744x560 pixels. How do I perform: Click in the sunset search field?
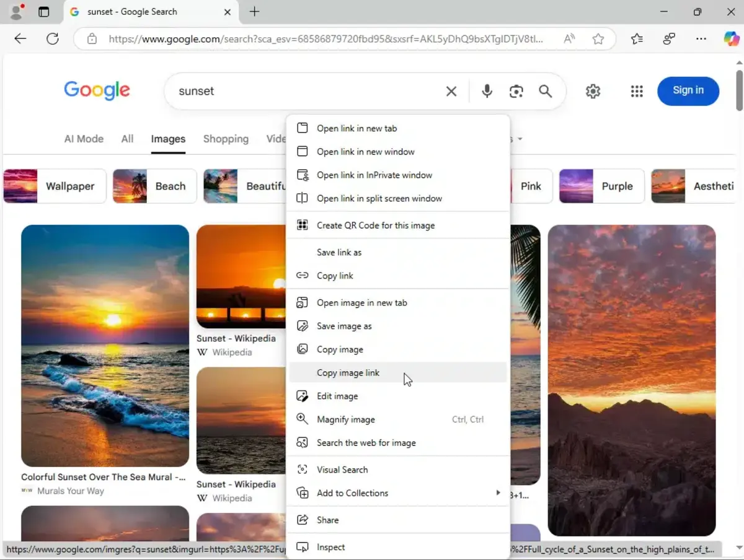[307, 91]
